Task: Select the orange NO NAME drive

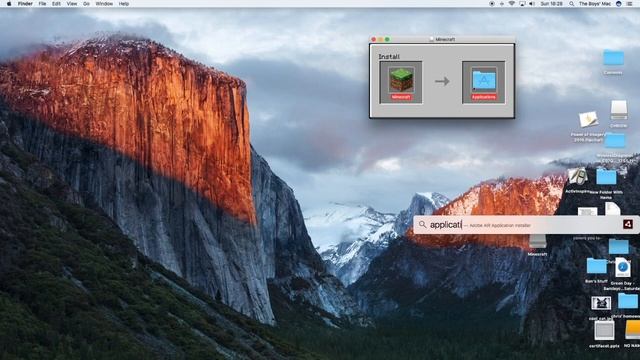Action: click(632, 330)
